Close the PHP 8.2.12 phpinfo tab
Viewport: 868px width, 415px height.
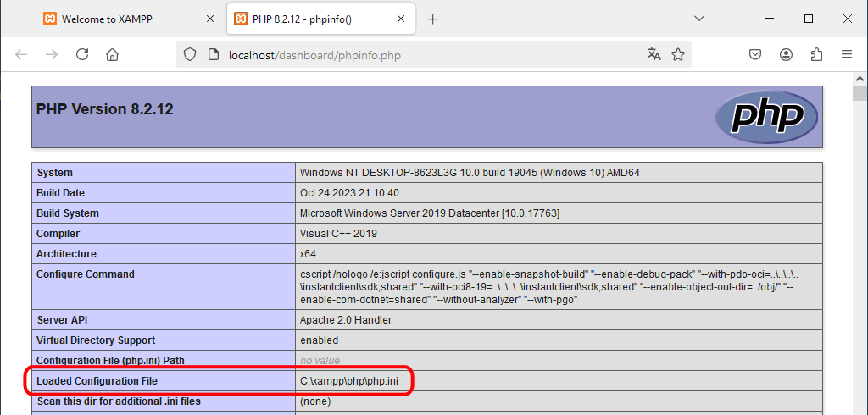click(x=401, y=19)
